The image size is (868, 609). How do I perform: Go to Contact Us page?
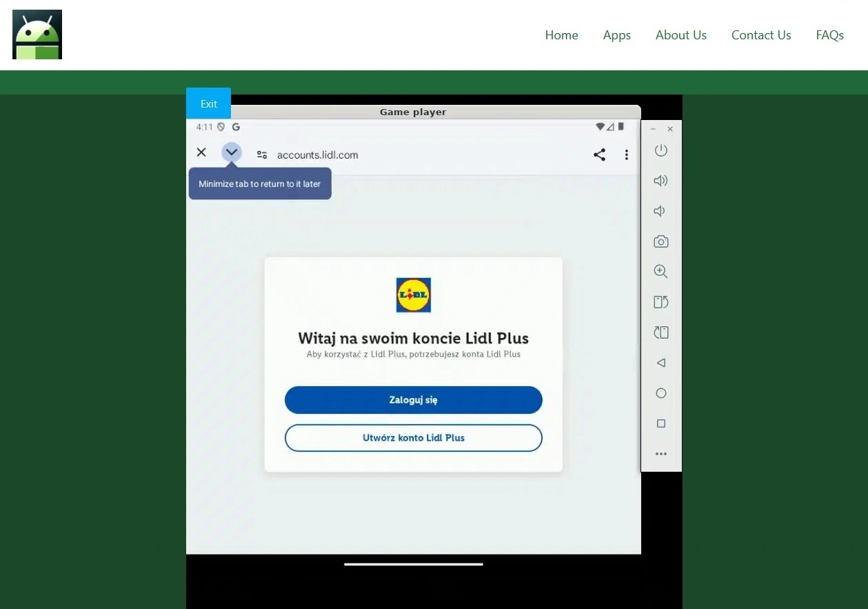pyautogui.click(x=760, y=35)
